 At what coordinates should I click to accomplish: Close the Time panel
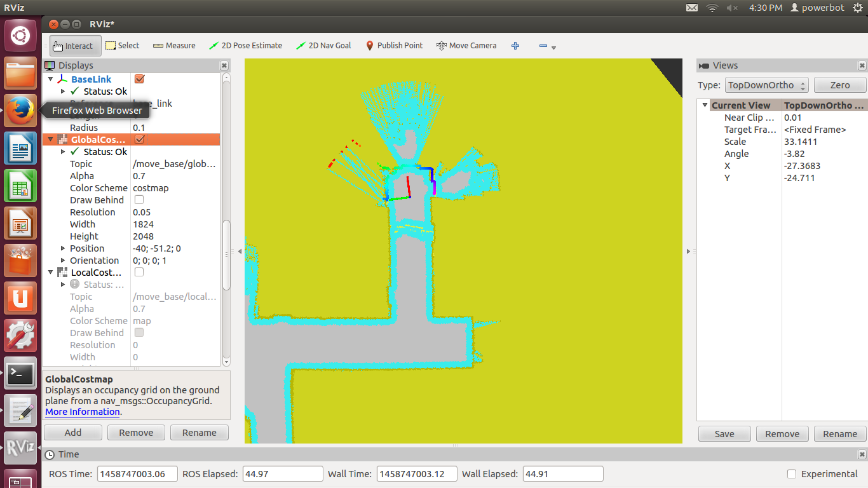click(862, 454)
